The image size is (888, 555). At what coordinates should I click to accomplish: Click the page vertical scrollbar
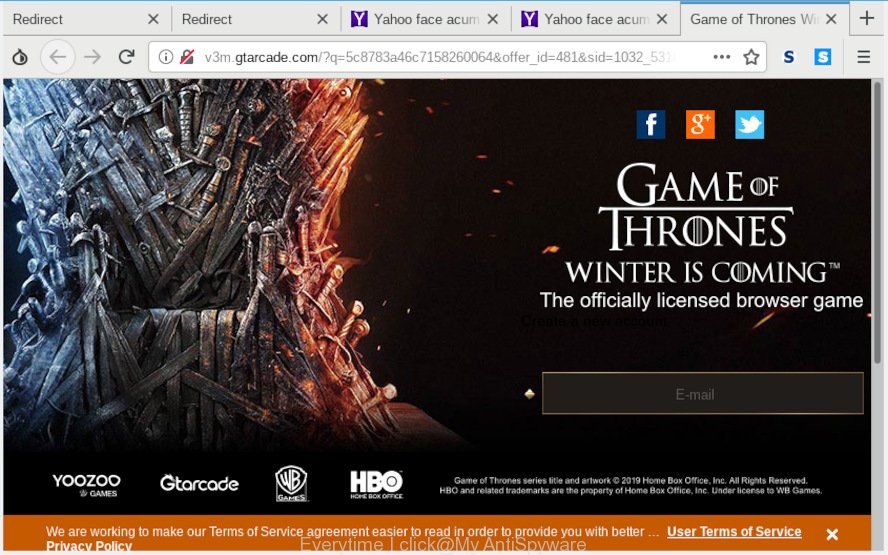pos(877,224)
